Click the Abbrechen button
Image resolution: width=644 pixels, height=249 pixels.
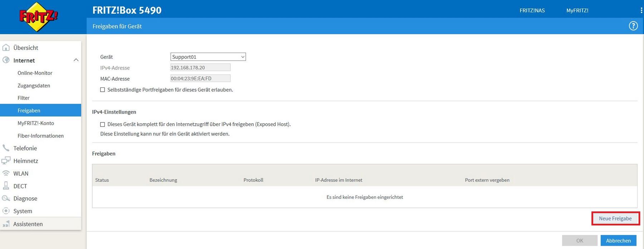point(619,240)
